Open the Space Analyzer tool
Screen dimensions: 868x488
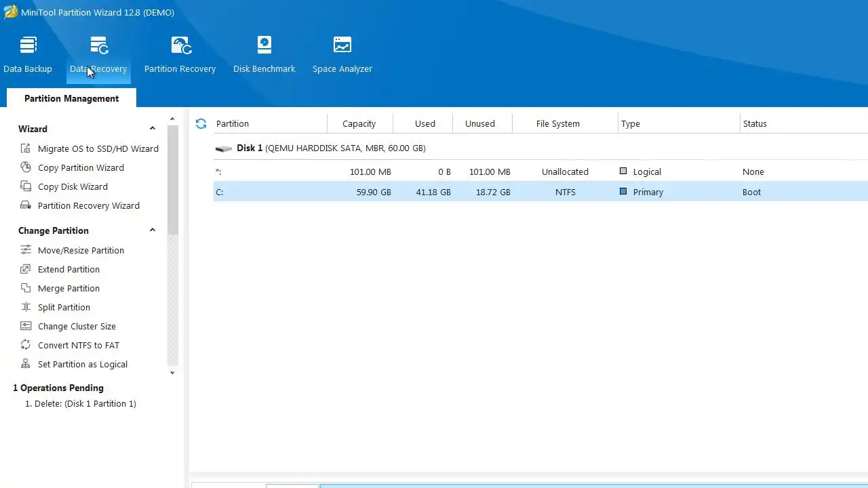pos(342,55)
